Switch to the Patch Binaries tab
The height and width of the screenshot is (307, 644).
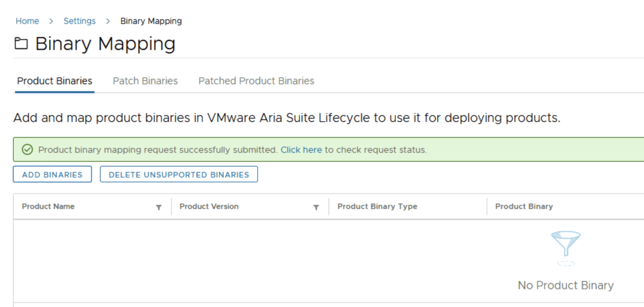click(x=145, y=81)
